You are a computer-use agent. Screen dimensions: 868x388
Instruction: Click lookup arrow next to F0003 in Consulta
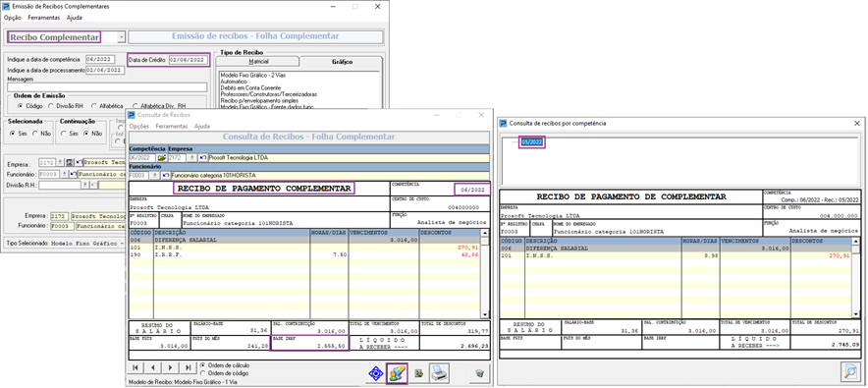tap(154, 175)
